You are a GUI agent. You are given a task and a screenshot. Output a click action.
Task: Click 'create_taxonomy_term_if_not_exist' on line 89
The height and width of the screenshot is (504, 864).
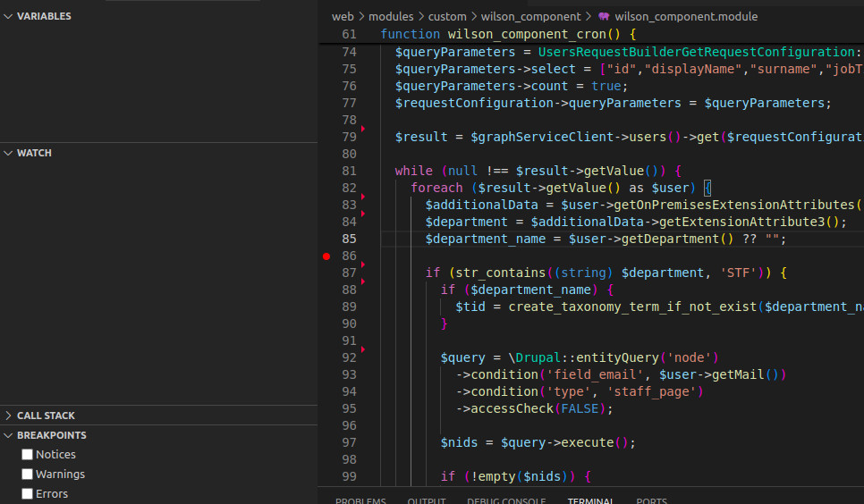tap(632, 307)
